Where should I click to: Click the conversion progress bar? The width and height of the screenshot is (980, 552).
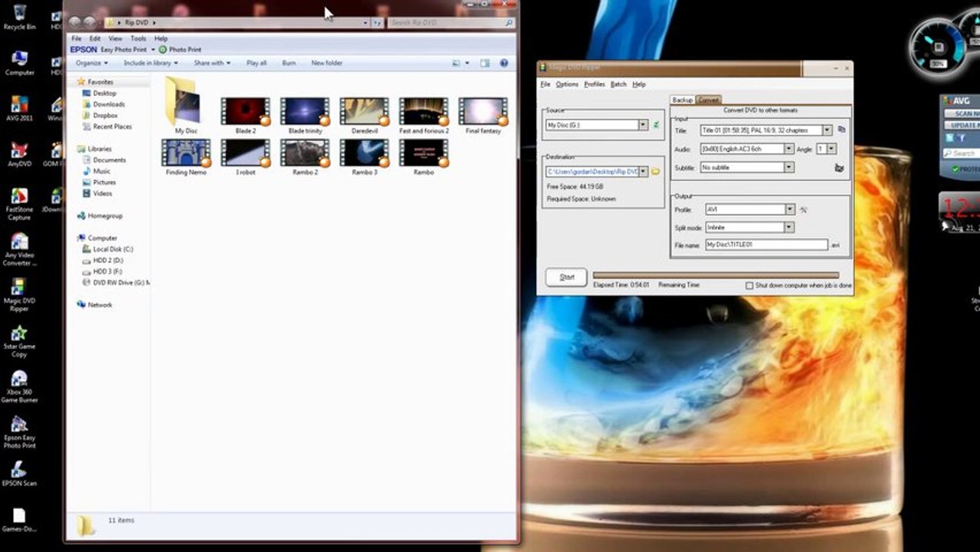(x=716, y=275)
